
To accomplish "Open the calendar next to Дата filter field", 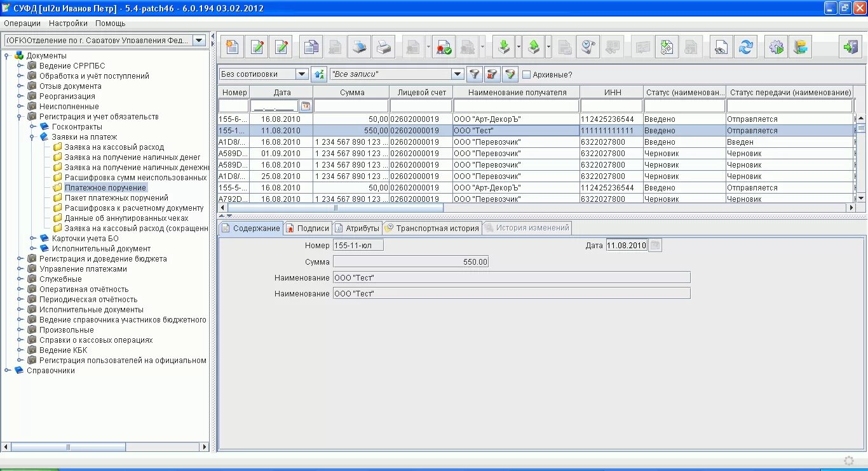I will pyautogui.click(x=306, y=106).
